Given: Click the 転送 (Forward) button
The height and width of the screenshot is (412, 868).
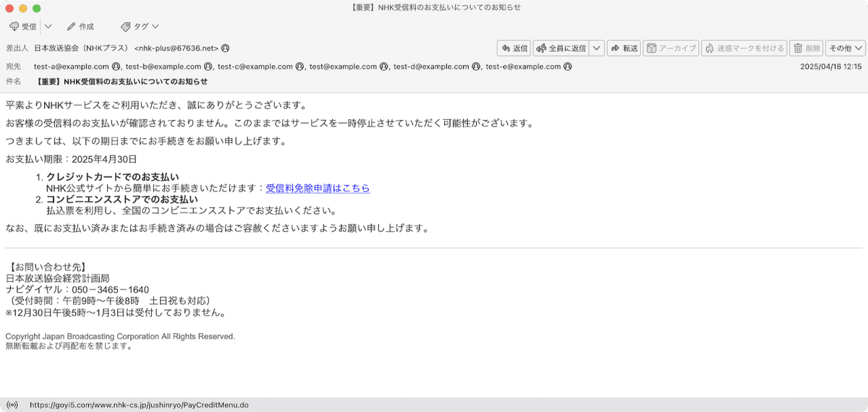Looking at the screenshot, I should (624, 48).
